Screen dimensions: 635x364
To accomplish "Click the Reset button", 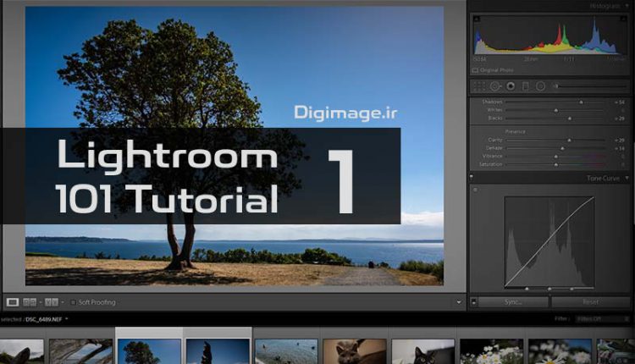I will point(590,301).
